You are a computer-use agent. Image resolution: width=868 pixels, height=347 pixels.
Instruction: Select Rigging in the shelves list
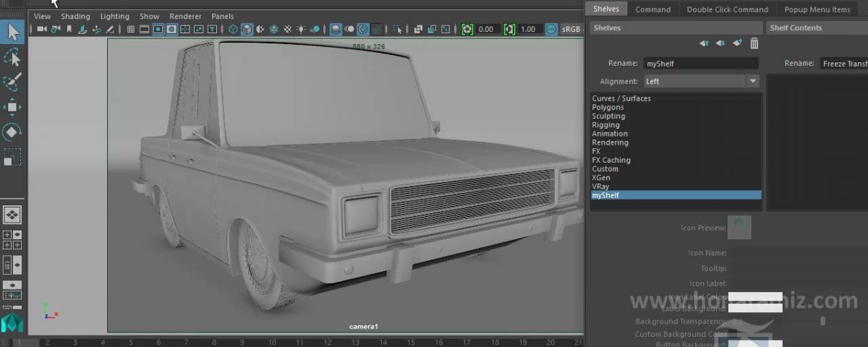coord(676,125)
